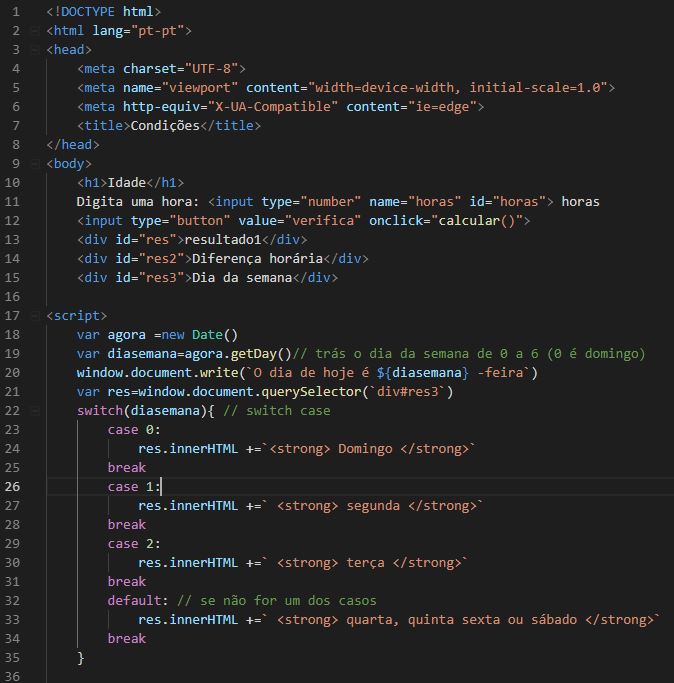Click the "number" type attribute value
The image size is (674, 683).
click(x=330, y=202)
